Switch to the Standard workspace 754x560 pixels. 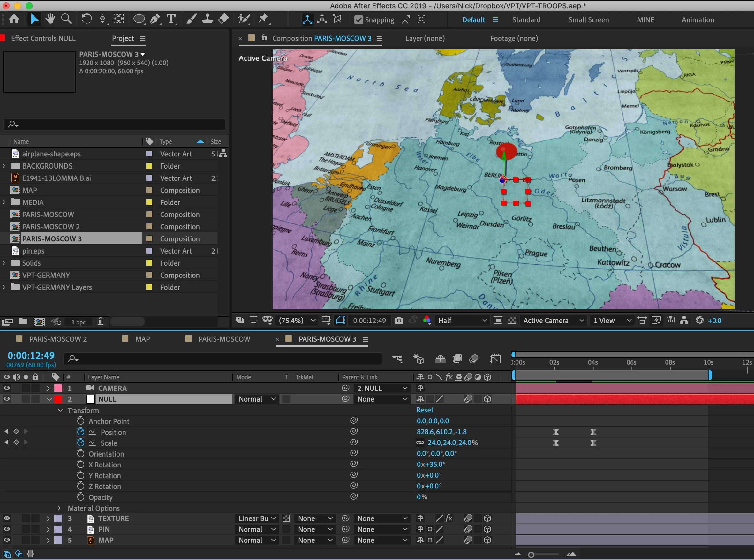tap(526, 20)
